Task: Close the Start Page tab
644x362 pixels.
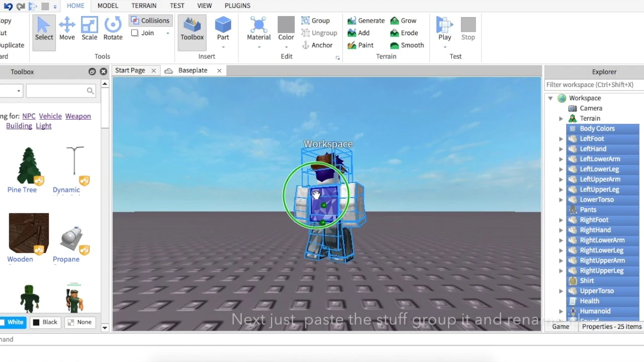Action: [x=153, y=71]
